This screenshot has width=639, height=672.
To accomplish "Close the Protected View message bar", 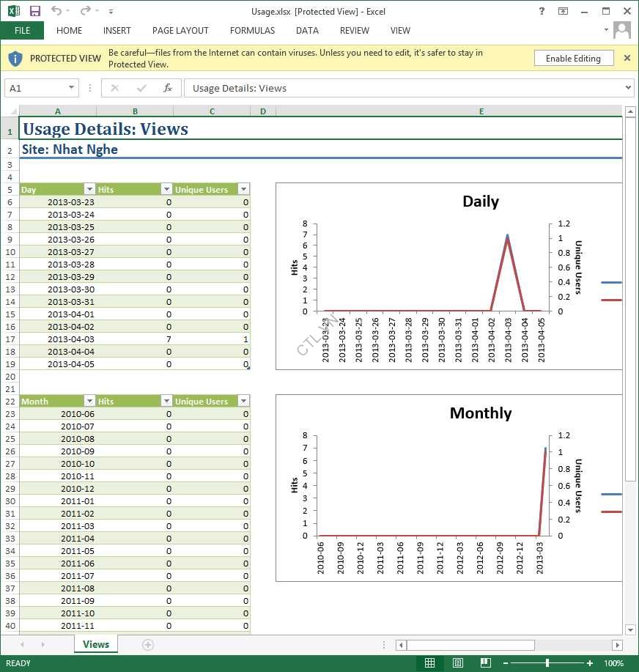I will pos(627,58).
